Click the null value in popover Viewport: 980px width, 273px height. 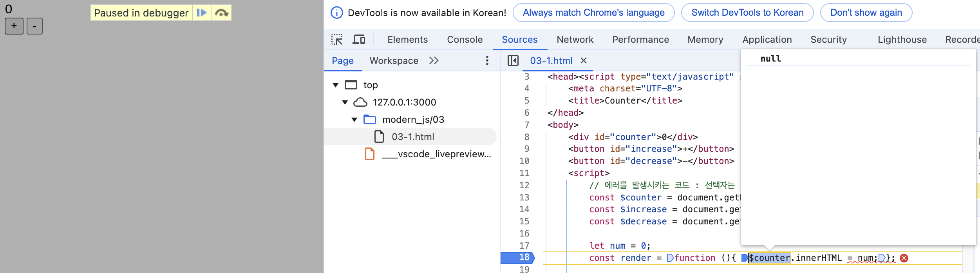(x=770, y=58)
